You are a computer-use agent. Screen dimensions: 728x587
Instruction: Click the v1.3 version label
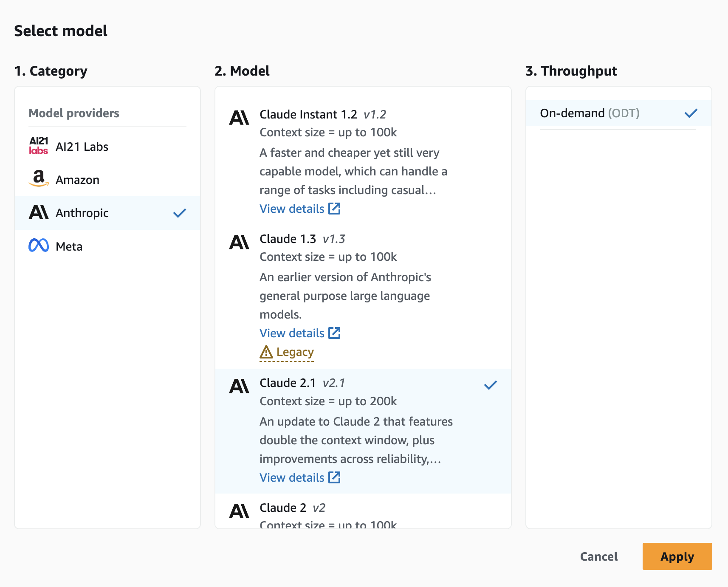click(334, 239)
